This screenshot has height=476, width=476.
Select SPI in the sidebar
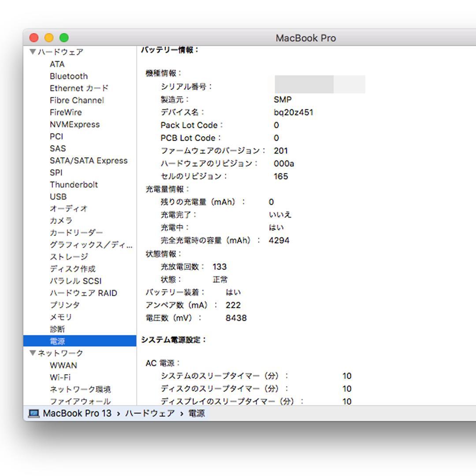tap(56, 172)
